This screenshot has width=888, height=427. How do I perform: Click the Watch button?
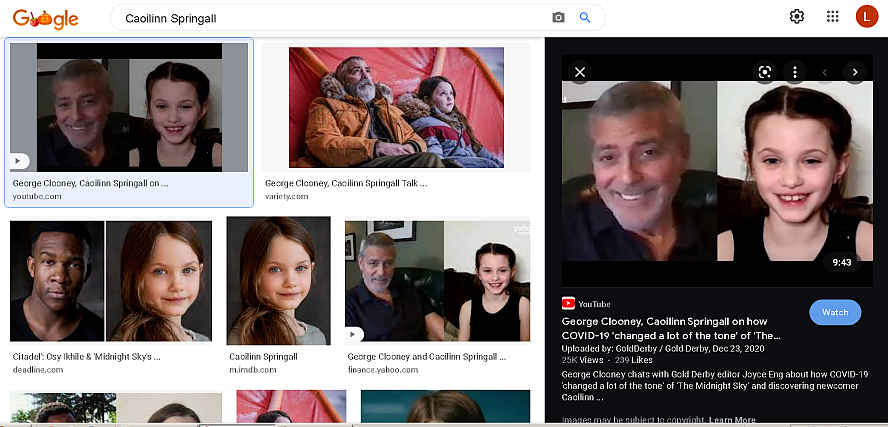[x=835, y=313]
